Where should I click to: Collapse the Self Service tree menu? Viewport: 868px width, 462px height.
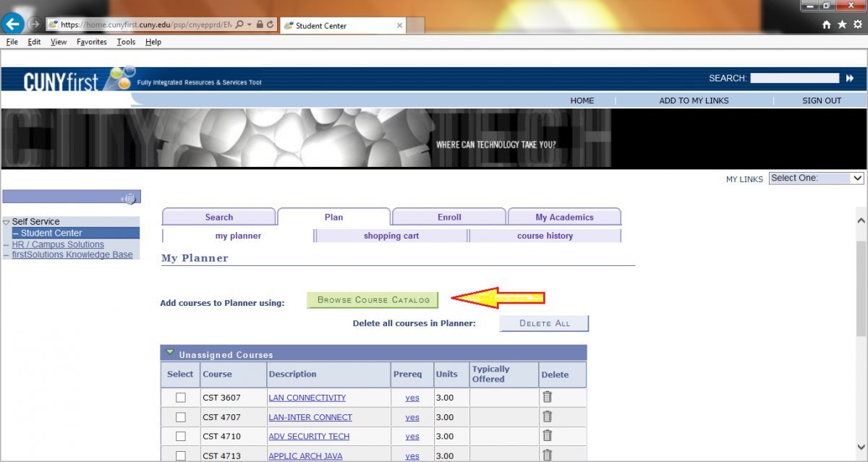tap(7, 222)
